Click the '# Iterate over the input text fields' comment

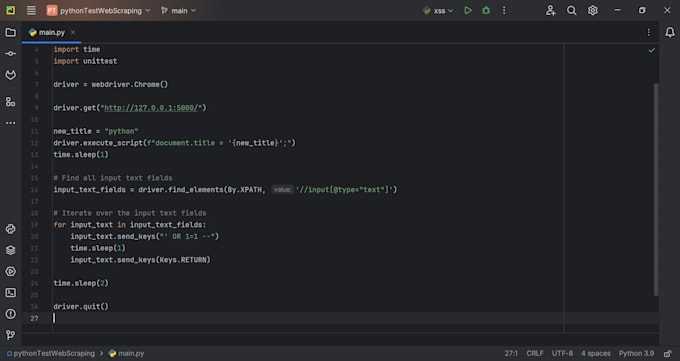(130, 213)
